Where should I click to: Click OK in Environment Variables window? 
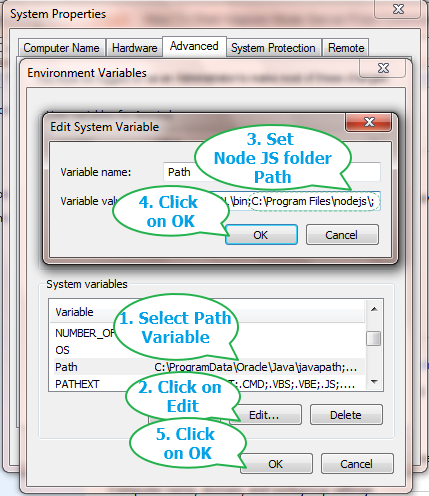276,464
